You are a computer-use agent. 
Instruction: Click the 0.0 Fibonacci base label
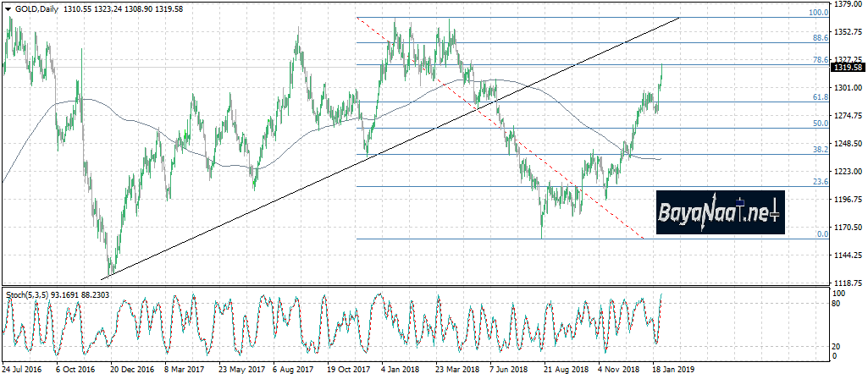[821, 233]
